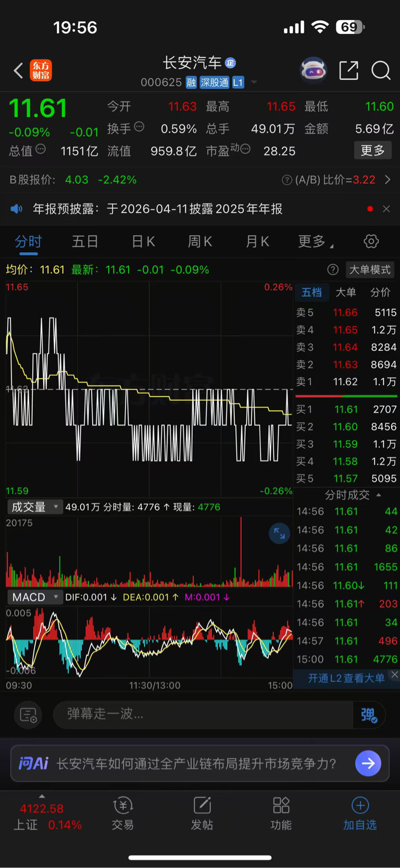400x868 pixels.
Task: Tap the 深股通 badge
Action: tap(215, 82)
